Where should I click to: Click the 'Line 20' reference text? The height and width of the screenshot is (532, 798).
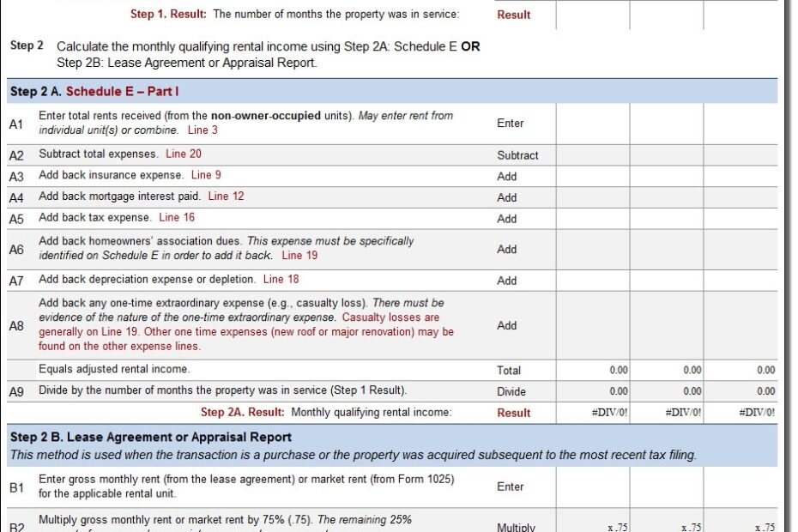(x=184, y=154)
